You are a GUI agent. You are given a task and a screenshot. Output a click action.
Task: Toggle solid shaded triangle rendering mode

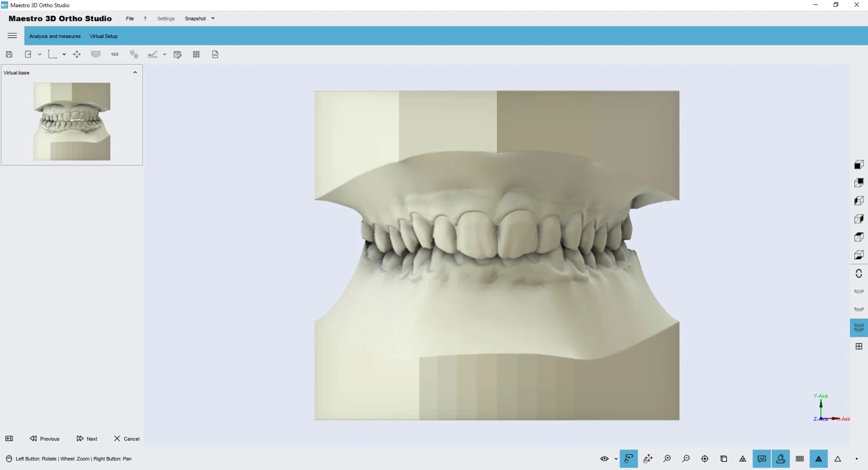[x=819, y=459]
